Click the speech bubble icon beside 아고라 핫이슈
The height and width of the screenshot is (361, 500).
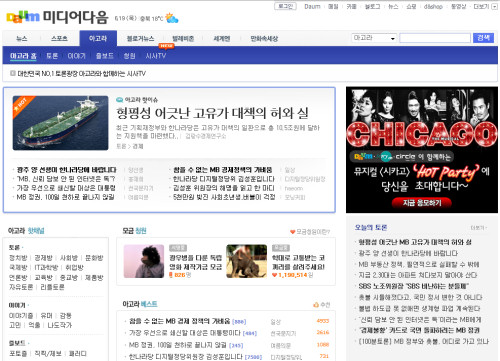point(119,100)
